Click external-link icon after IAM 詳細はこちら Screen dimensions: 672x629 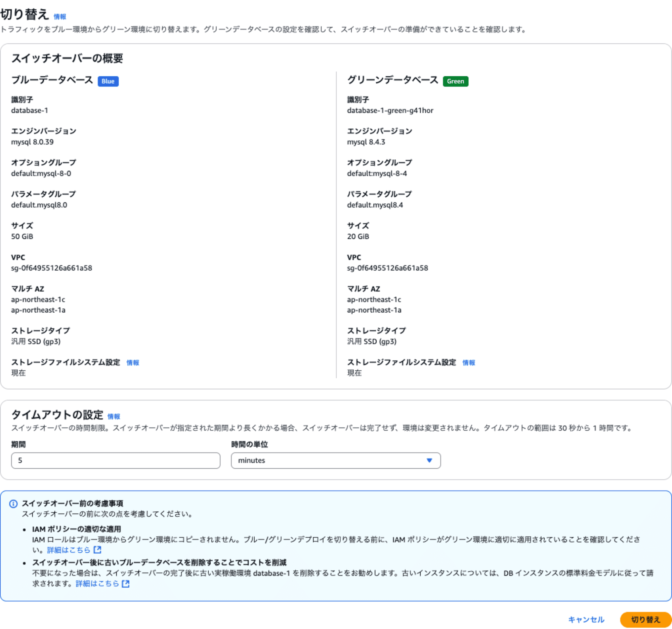pyautogui.click(x=97, y=550)
